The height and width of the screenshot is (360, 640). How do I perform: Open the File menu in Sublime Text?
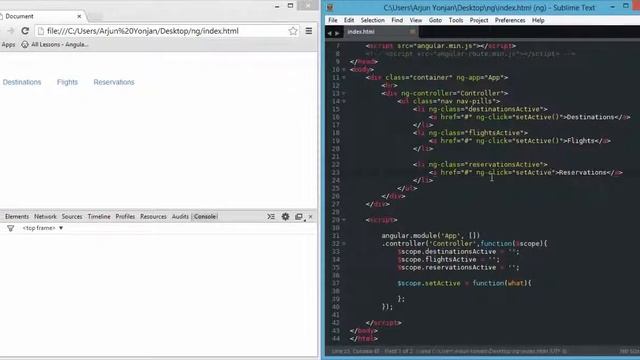click(x=333, y=20)
